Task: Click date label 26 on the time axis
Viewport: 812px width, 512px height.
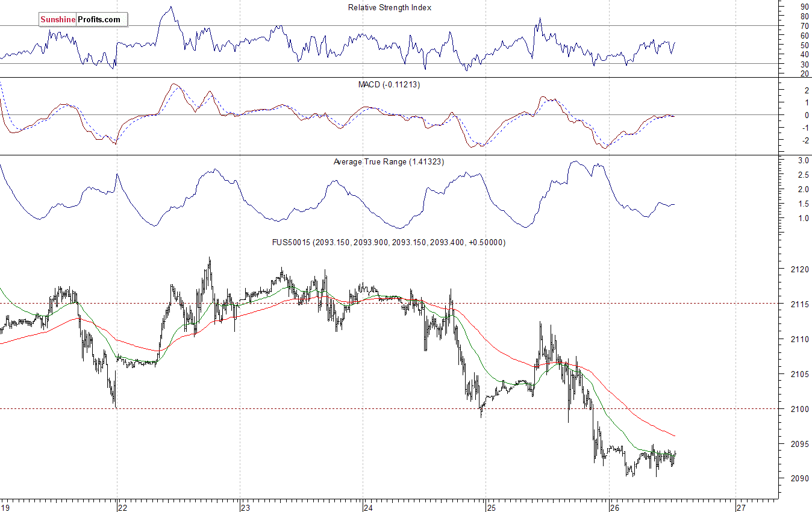Action: (615, 508)
